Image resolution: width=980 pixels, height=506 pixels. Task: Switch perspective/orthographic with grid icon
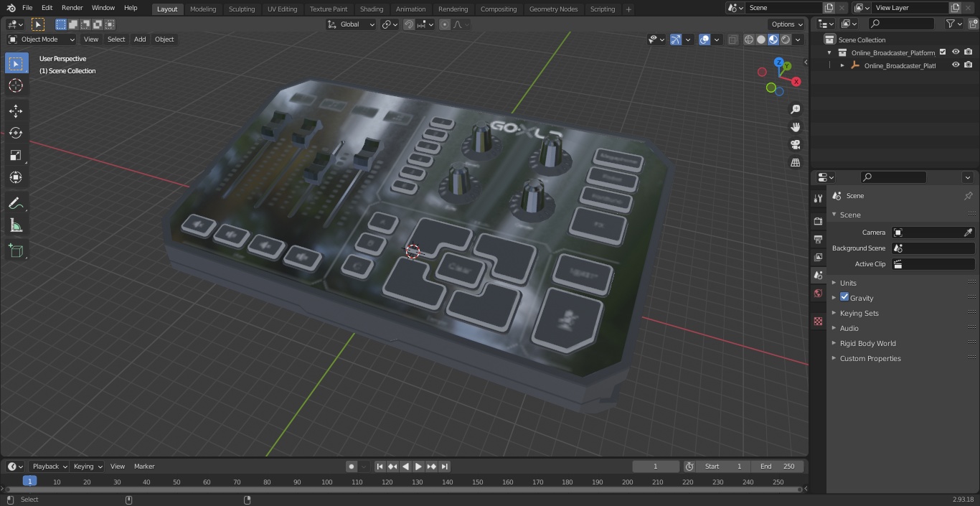795,163
